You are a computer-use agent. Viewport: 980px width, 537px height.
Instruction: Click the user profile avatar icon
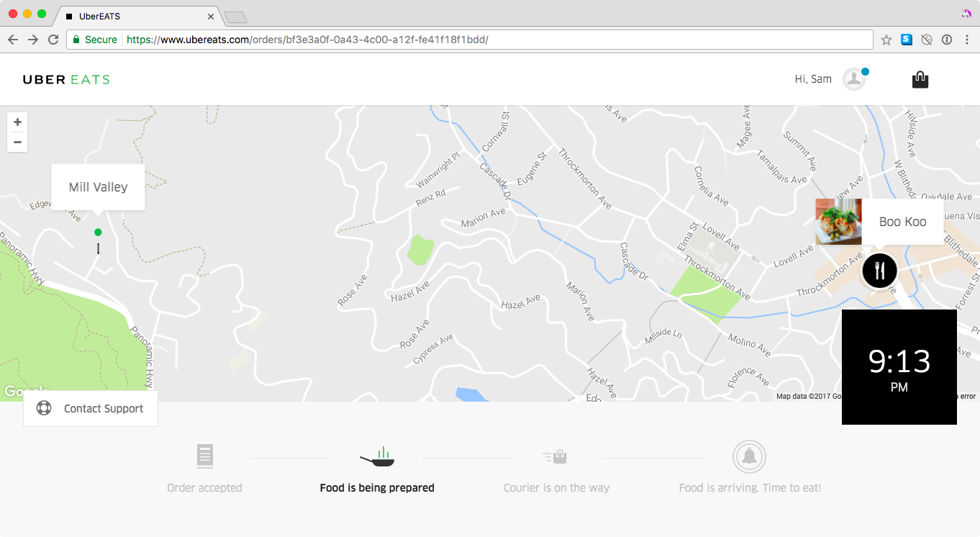[853, 79]
